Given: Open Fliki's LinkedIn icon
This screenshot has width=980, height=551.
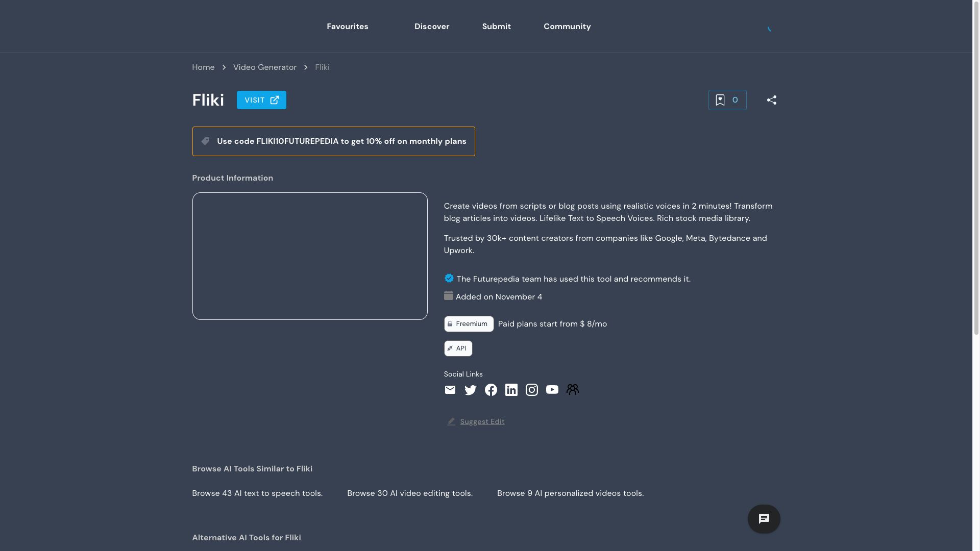Looking at the screenshot, I should 511,390.
